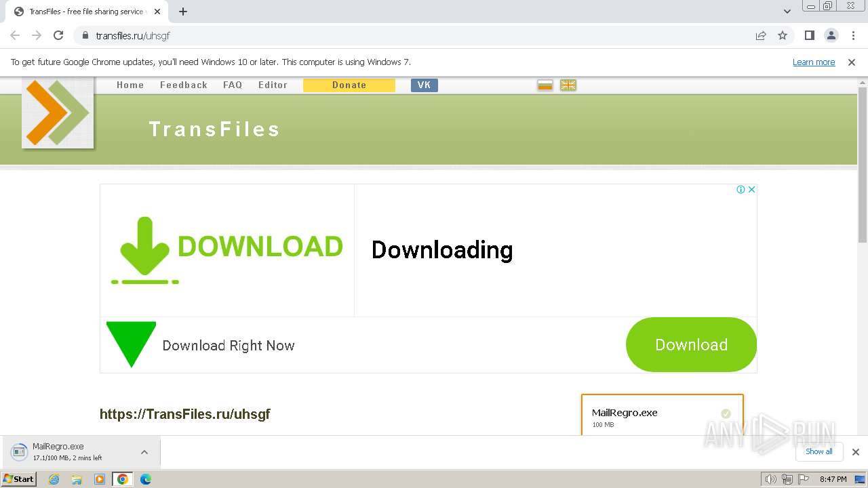Open media player taskbar icon
868x488 pixels.
pos(100,479)
